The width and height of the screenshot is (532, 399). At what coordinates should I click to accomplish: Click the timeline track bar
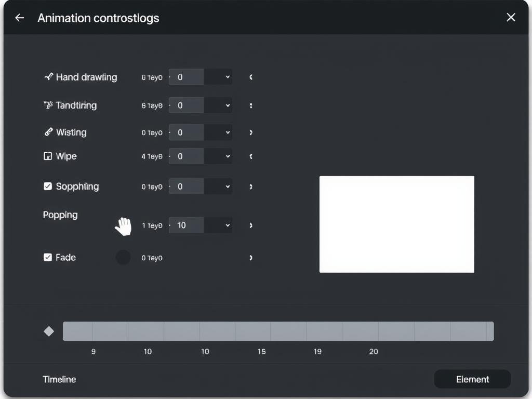pyautogui.click(x=278, y=331)
